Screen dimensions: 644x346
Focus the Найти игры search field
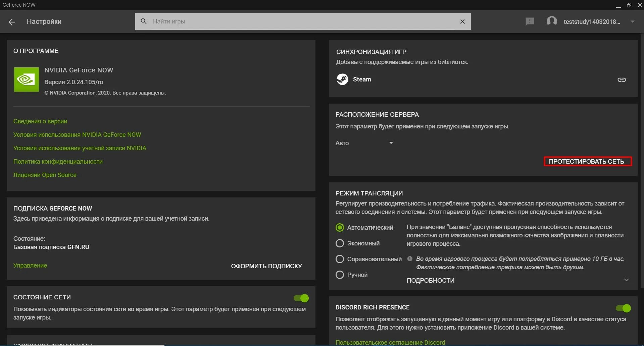click(x=303, y=21)
